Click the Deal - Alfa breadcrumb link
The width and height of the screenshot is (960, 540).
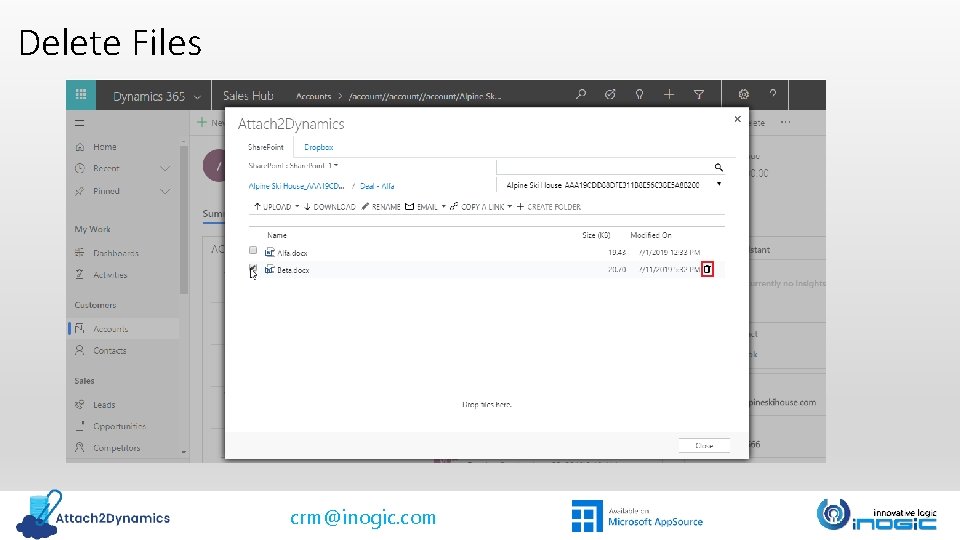pos(377,186)
